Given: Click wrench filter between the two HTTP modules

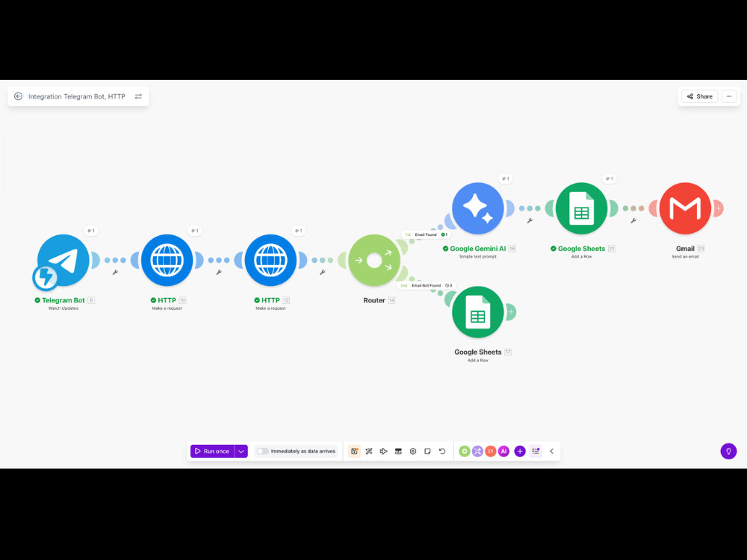Looking at the screenshot, I should [219, 273].
